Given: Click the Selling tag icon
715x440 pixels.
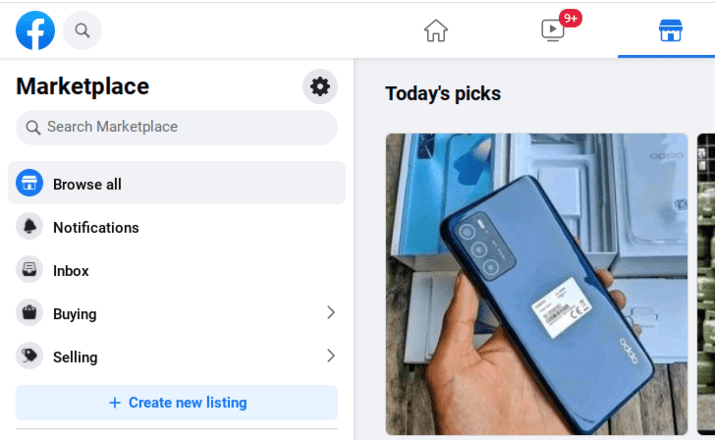Looking at the screenshot, I should point(30,356).
